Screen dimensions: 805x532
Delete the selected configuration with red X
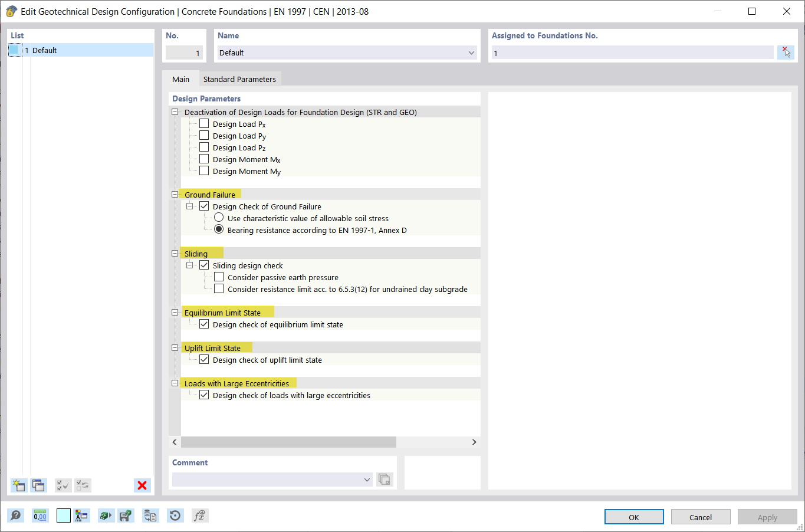[x=142, y=485]
